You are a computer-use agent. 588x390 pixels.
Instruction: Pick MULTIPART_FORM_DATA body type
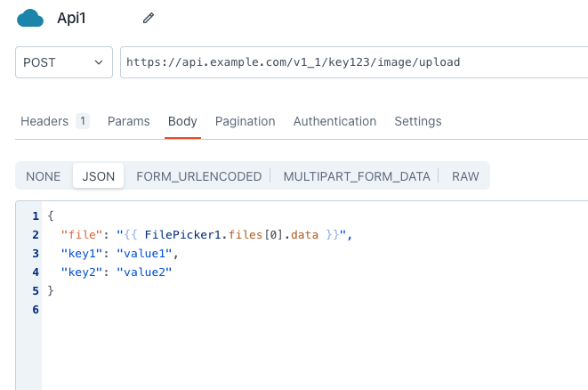(356, 176)
